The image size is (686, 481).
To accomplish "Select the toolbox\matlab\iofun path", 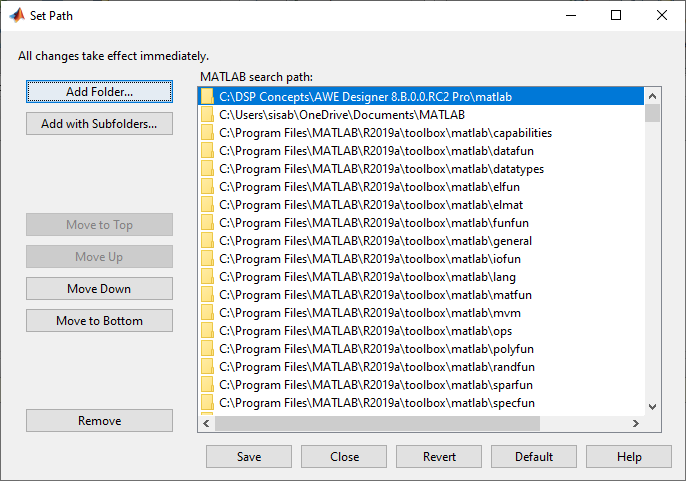I will [422, 259].
